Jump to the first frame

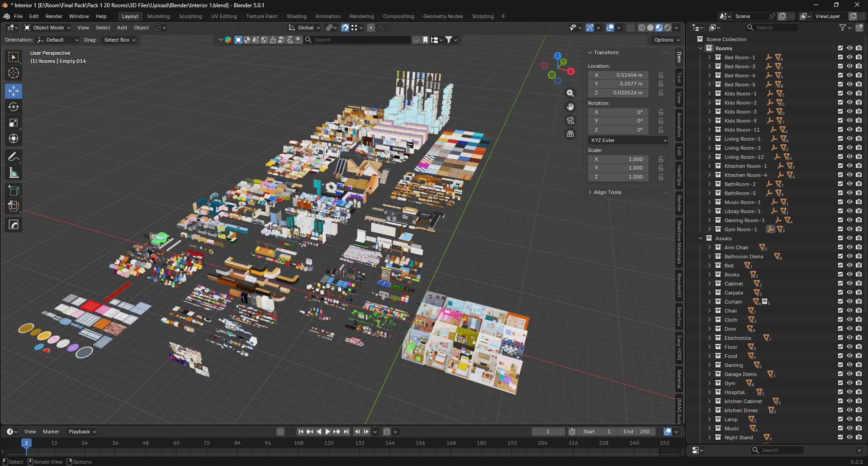coord(301,432)
